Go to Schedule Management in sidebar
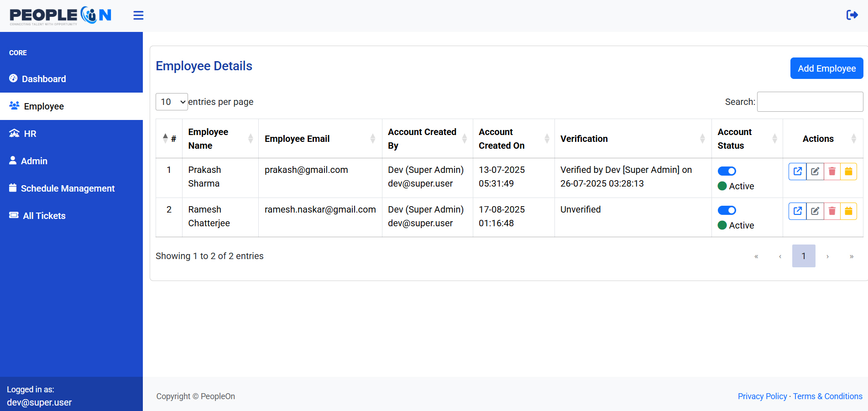Screen dimensions: 868x411 68,188
